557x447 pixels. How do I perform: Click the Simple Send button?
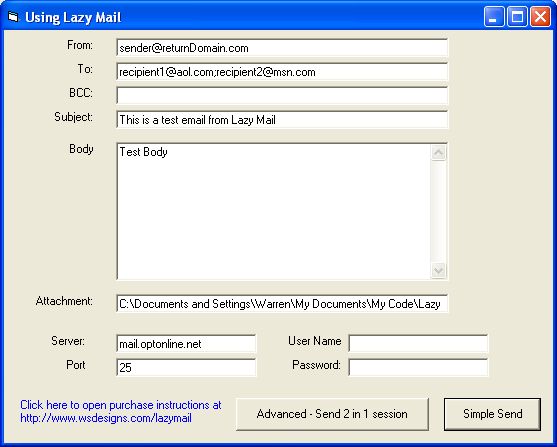coord(492,414)
